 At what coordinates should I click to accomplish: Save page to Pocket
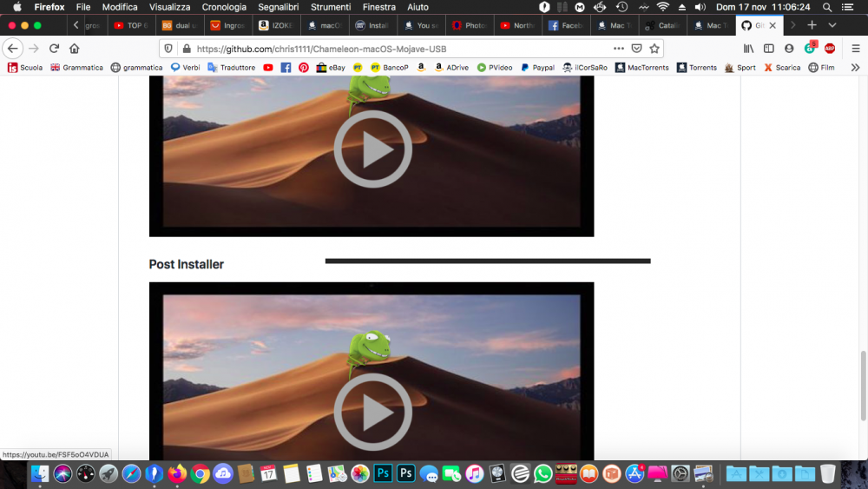[636, 49]
